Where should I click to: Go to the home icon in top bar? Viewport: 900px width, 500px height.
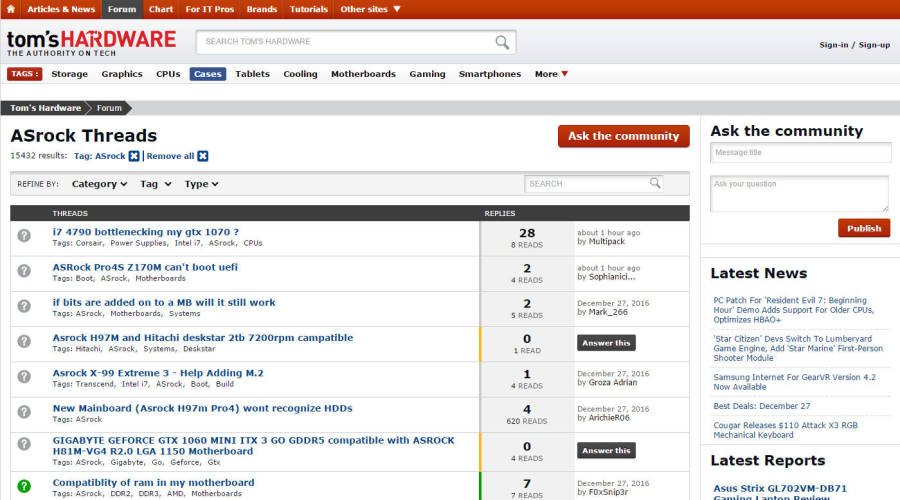tap(10, 9)
